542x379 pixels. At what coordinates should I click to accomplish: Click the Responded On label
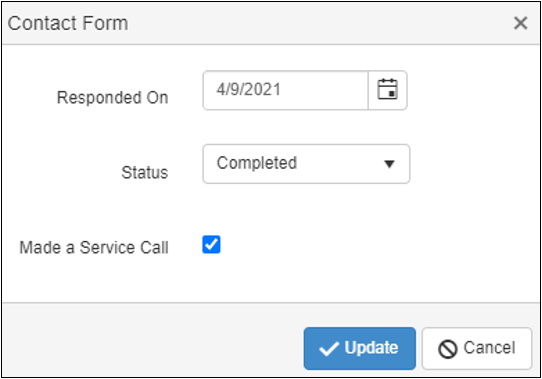click(113, 98)
